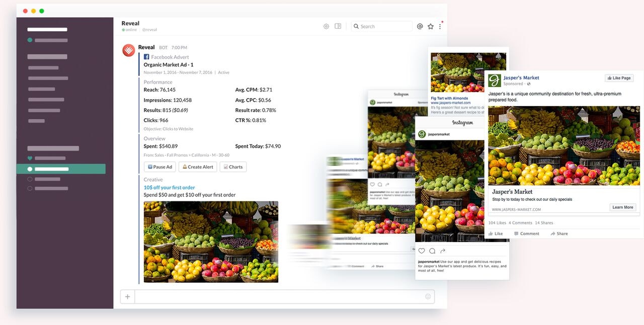Star the Reveal conversation
This screenshot has height=325, width=644.
[431, 26]
